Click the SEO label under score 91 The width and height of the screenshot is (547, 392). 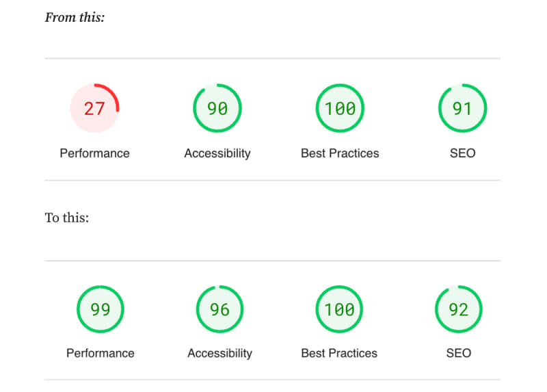tap(462, 153)
